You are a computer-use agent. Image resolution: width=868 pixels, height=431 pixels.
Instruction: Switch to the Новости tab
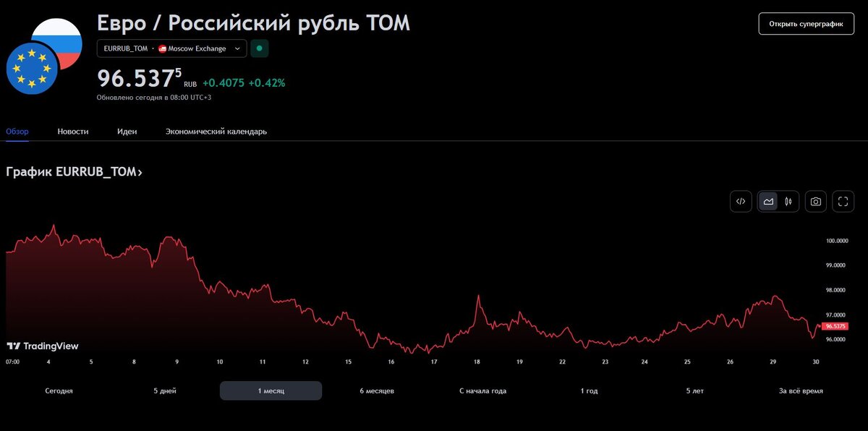click(72, 132)
